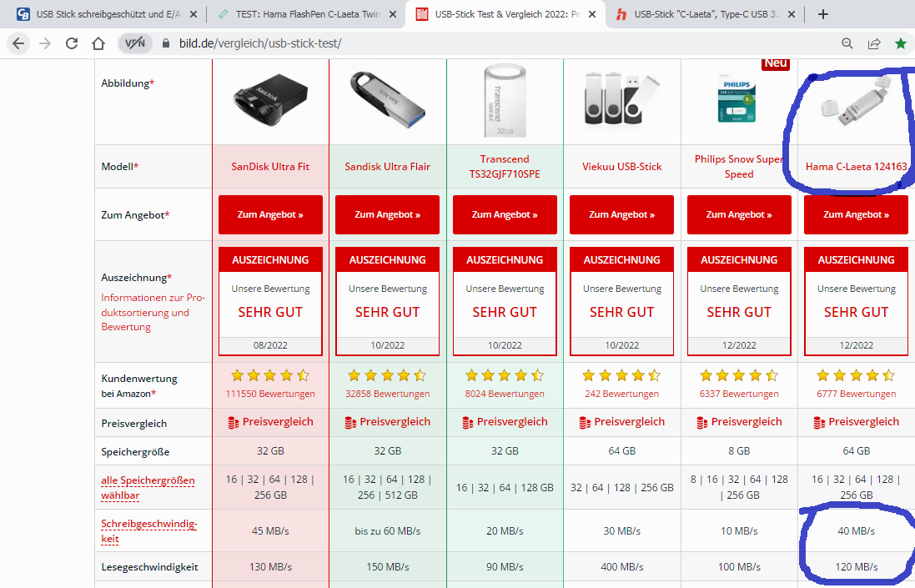Screen dimensions: 915x588
Task: Open Preisvergleich for Hama C-Laeta
Action: click(x=856, y=422)
